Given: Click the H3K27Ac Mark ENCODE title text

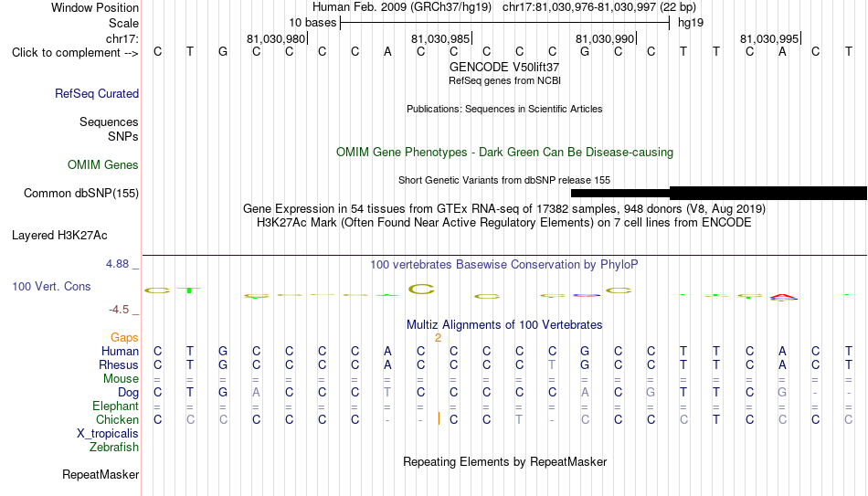Looking at the screenshot, I should pos(504,223).
